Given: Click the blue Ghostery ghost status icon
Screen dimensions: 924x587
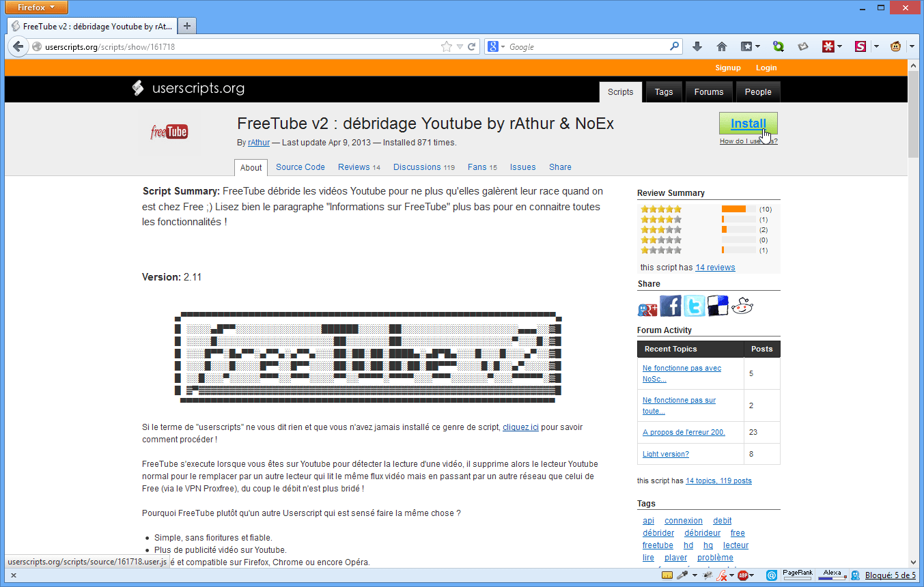Looking at the screenshot, I should (855, 575).
